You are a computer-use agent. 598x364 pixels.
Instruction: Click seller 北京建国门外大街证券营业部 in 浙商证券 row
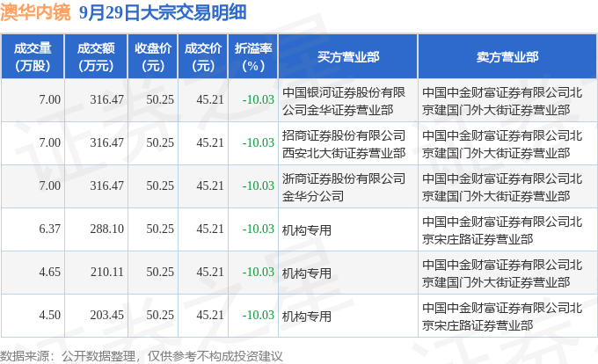[502, 187]
